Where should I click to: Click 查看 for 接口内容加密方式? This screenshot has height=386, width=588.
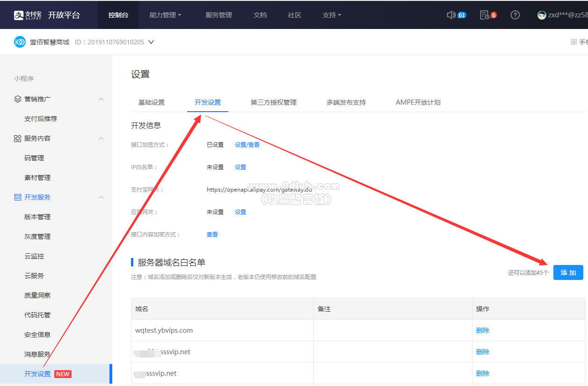pos(212,235)
